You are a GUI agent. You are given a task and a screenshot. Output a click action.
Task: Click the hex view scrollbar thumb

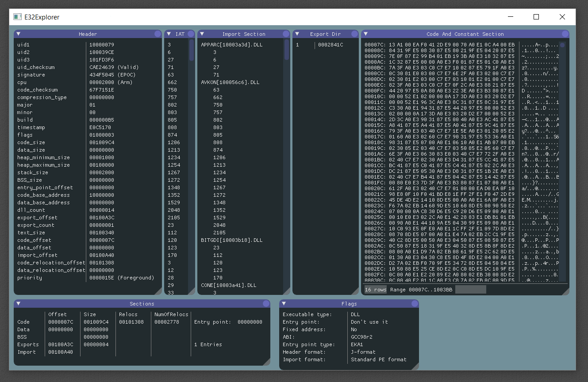click(562, 45)
